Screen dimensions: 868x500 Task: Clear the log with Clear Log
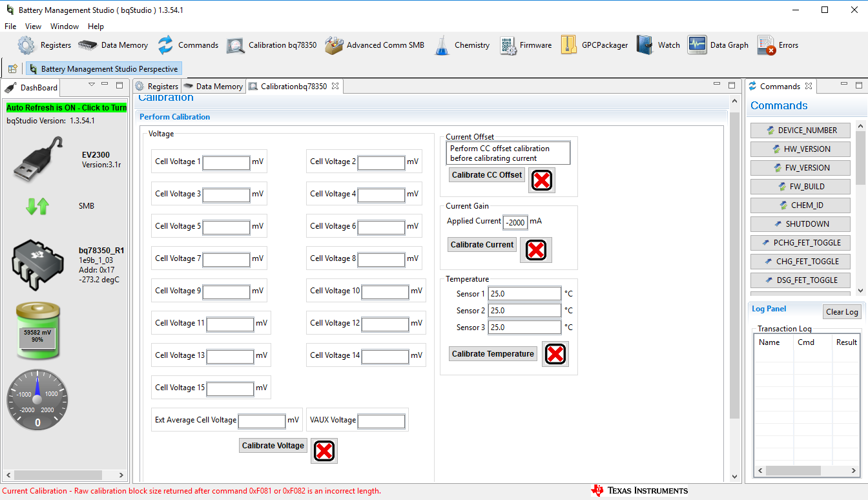tap(842, 312)
